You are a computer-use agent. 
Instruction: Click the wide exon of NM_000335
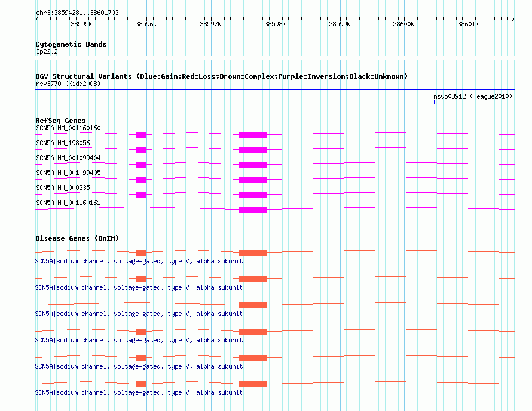coord(253,195)
